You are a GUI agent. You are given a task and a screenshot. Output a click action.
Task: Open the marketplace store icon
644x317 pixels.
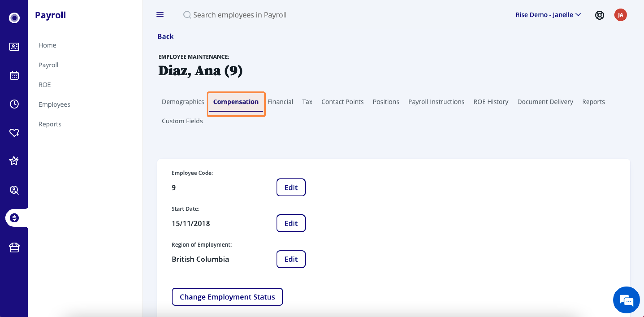click(14, 248)
